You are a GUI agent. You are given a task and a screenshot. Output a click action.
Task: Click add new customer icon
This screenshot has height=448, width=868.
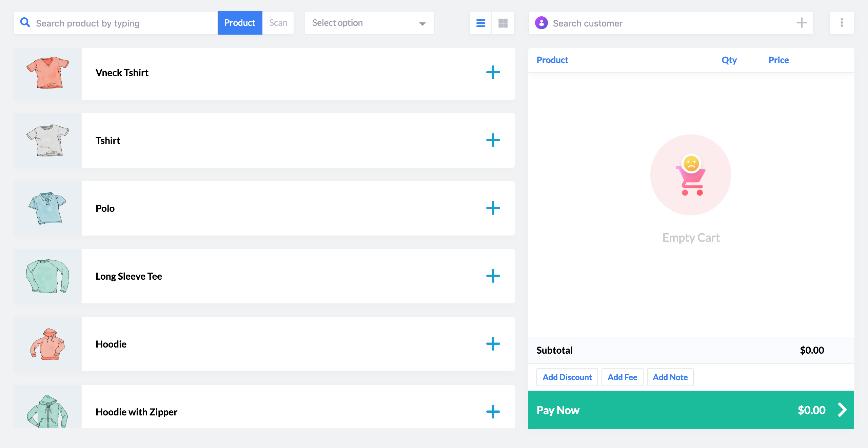pyautogui.click(x=802, y=23)
